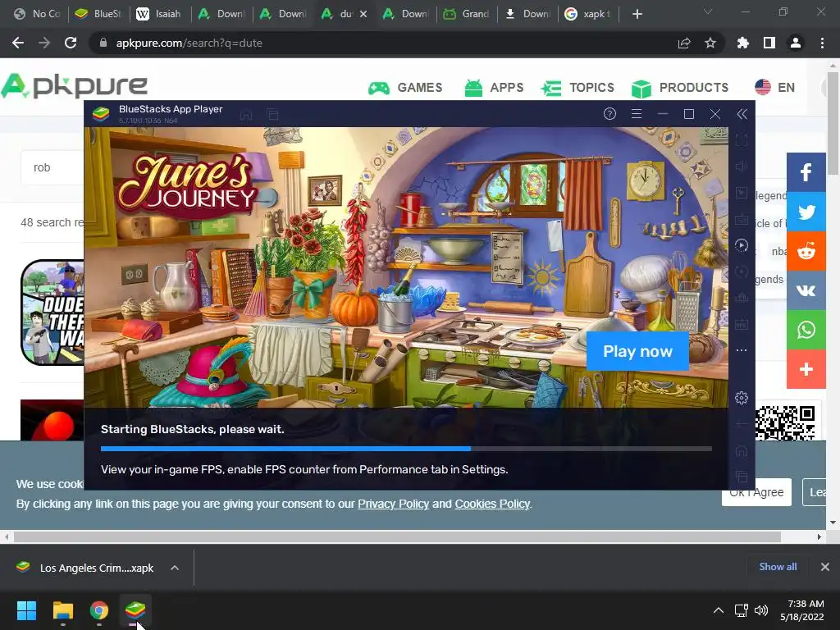This screenshot has height=630, width=840.
Task: Open the Dude Theft Wars app thumbnail
Action: coord(52,313)
